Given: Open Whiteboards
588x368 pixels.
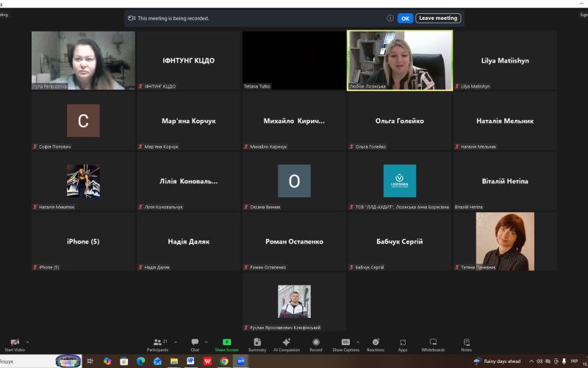Looking at the screenshot, I should pos(433,344).
